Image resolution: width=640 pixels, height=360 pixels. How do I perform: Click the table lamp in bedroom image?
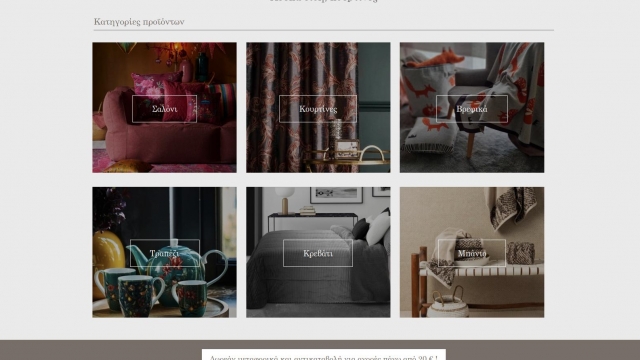click(x=284, y=199)
